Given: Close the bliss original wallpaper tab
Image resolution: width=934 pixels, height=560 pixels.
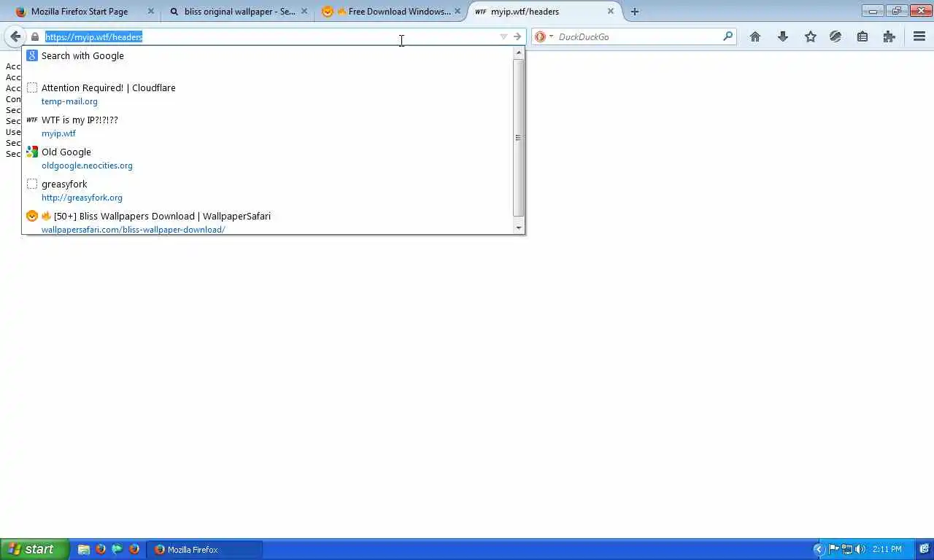Looking at the screenshot, I should click(304, 11).
